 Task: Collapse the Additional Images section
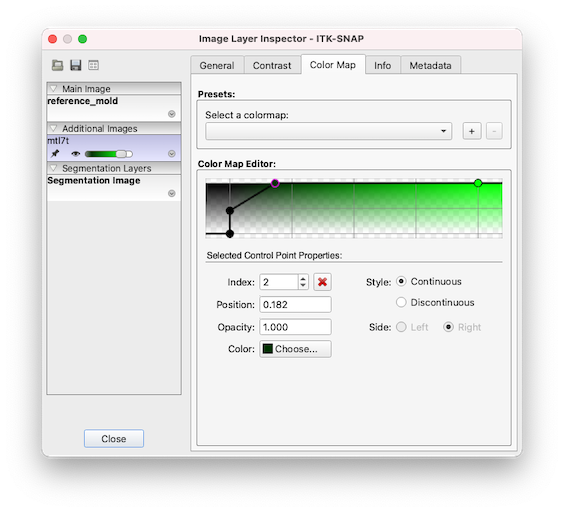[x=54, y=128]
